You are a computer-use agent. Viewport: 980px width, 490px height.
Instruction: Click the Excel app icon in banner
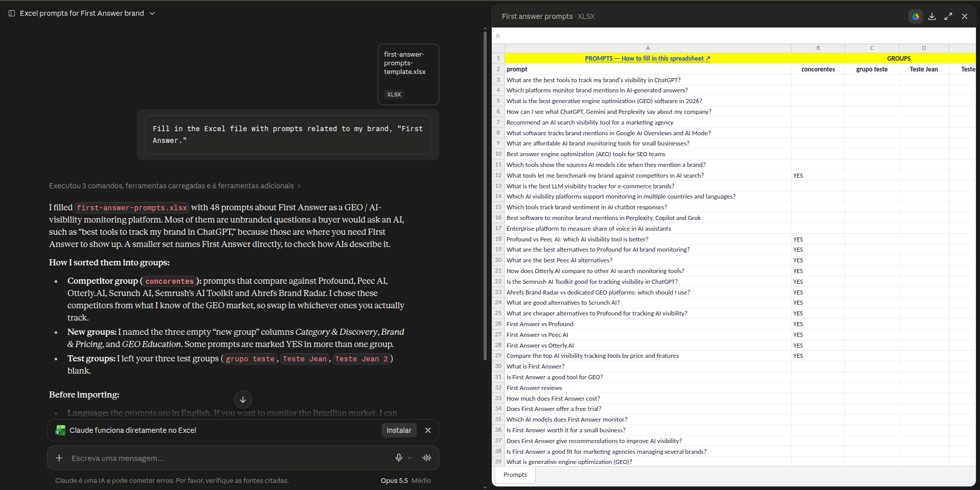(61, 430)
